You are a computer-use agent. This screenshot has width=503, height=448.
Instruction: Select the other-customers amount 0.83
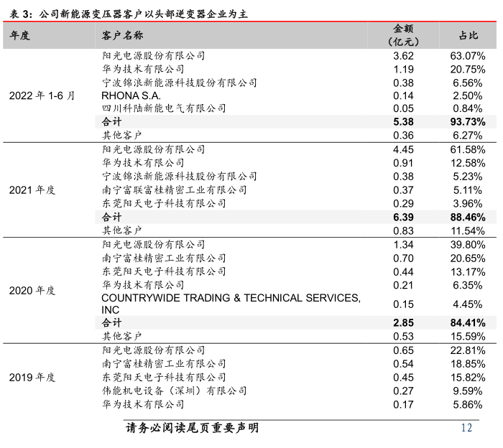click(403, 230)
